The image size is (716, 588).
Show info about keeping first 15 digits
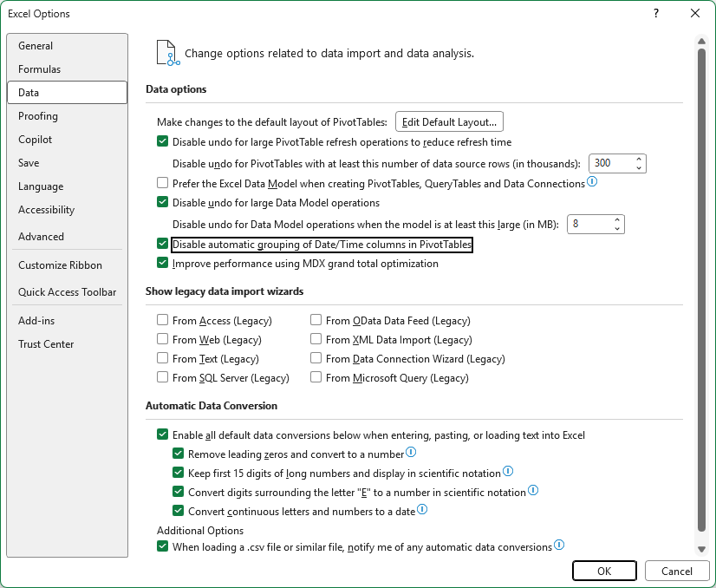click(x=508, y=471)
